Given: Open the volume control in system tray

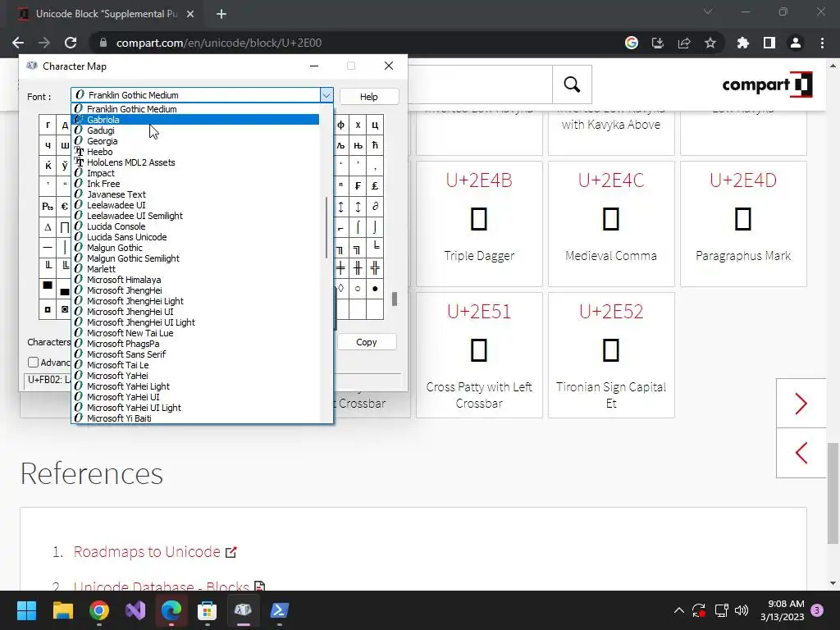Looking at the screenshot, I should click(x=742, y=610).
